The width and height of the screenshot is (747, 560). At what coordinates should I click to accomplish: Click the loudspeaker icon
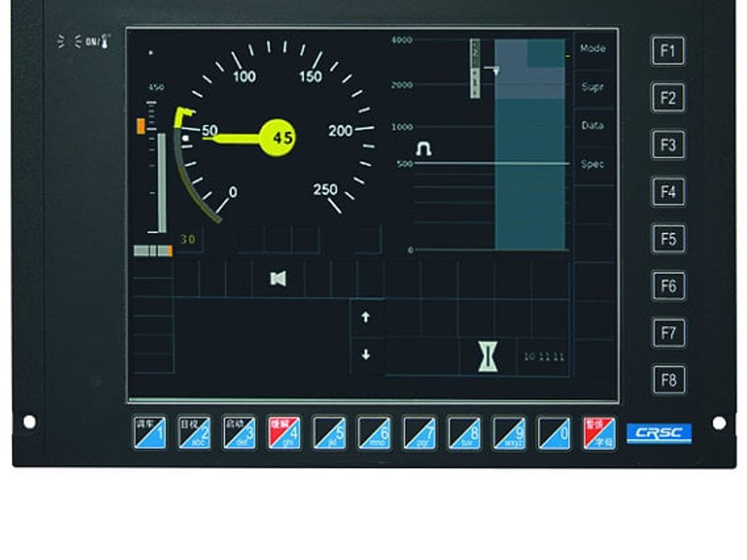point(278,279)
